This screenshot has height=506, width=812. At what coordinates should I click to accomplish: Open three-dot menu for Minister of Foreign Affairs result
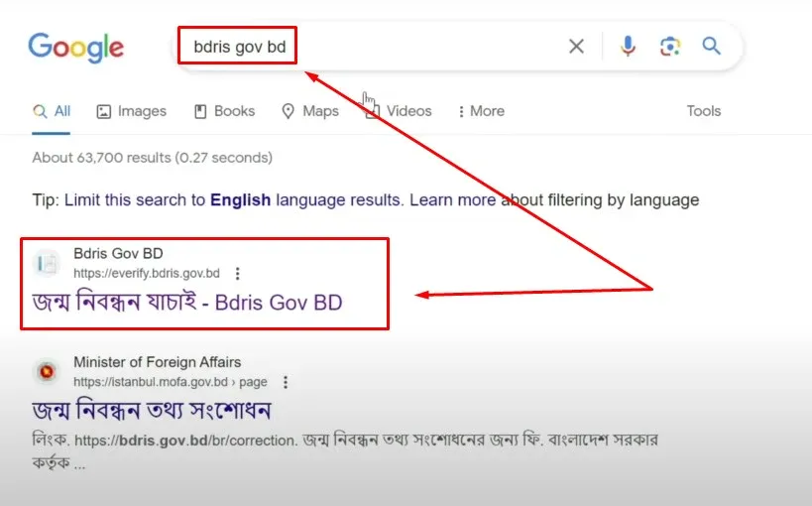click(x=286, y=382)
